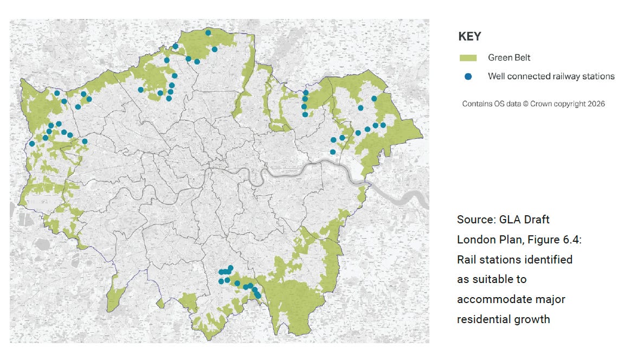Click the 'London Plan, Figure 6.4:' text
The width and height of the screenshot is (644, 360).
pos(519,240)
